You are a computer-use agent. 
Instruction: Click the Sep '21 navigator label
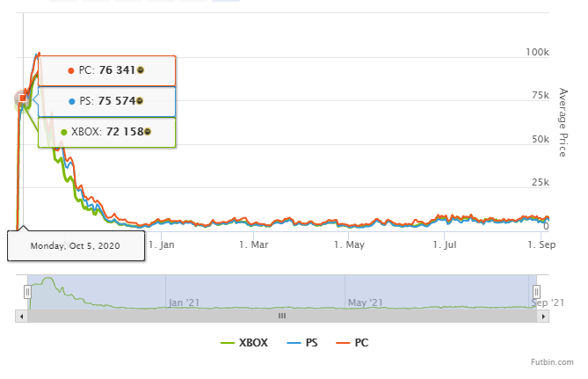pyautogui.click(x=548, y=302)
